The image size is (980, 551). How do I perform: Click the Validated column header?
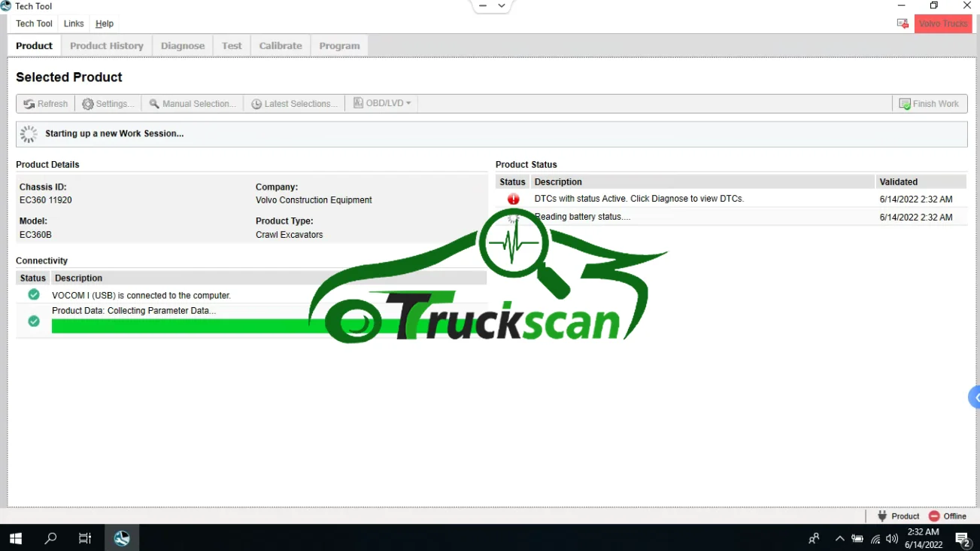[921, 182]
